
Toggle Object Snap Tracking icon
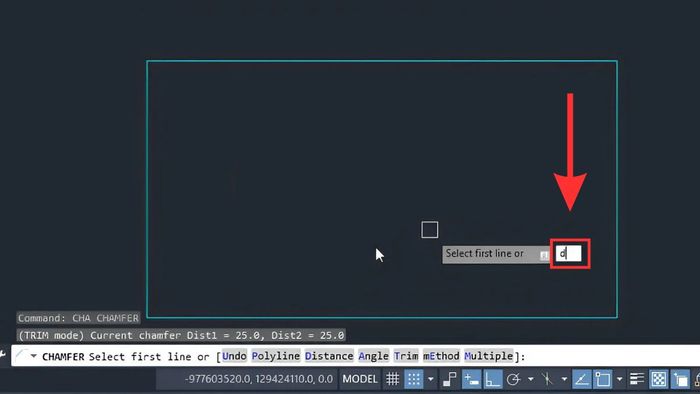tap(581, 379)
